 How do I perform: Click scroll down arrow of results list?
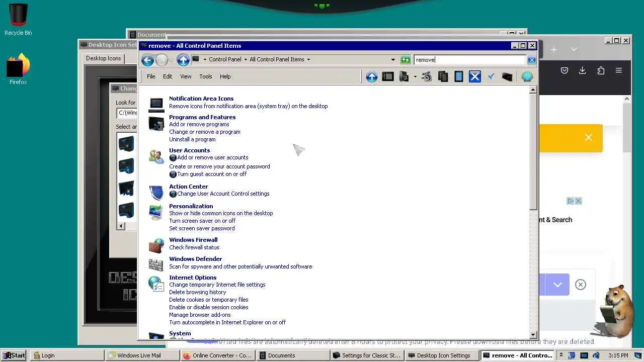coord(533,335)
